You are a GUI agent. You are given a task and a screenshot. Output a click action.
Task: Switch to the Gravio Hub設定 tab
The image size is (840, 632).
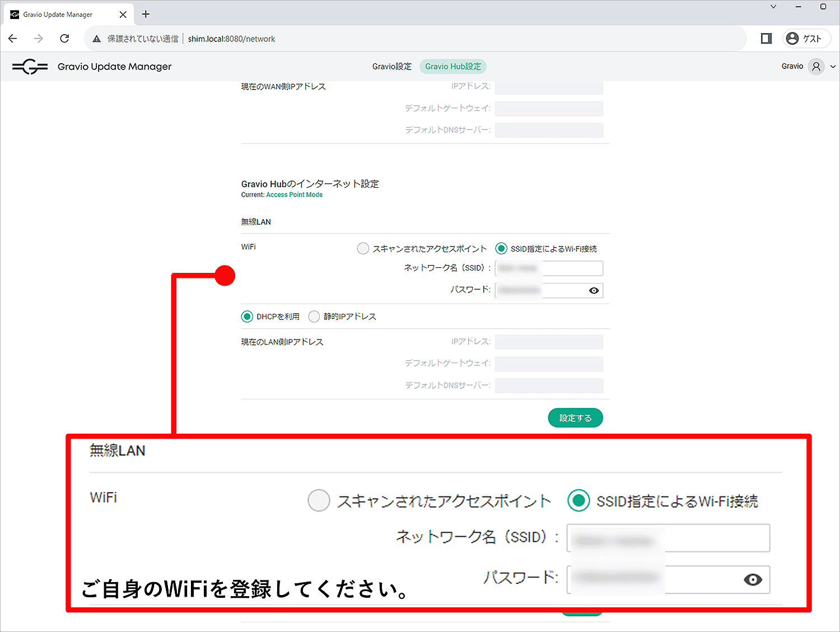pos(453,66)
